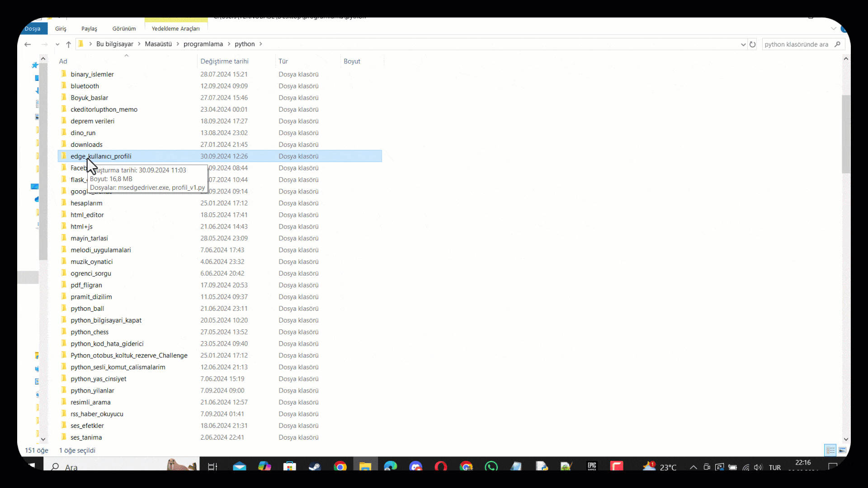Launch Microsoft Store from taskbar
868x488 pixels.
[290, 466]
